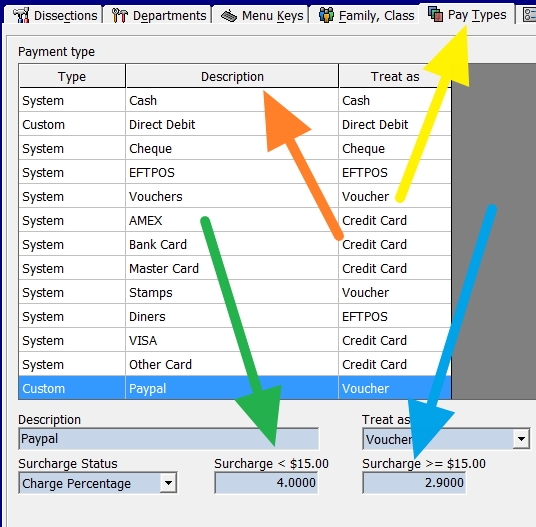Expand the Surcharge Status dropdown arrow

168,483
